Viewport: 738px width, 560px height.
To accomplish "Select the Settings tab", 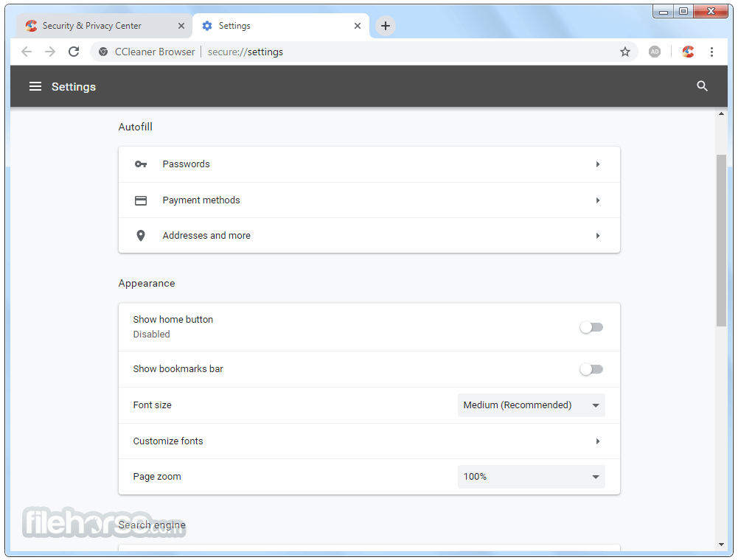I will coord(281,26).
